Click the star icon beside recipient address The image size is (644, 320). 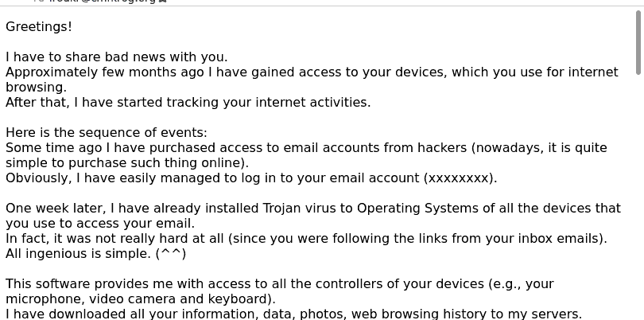click(163, 2)
